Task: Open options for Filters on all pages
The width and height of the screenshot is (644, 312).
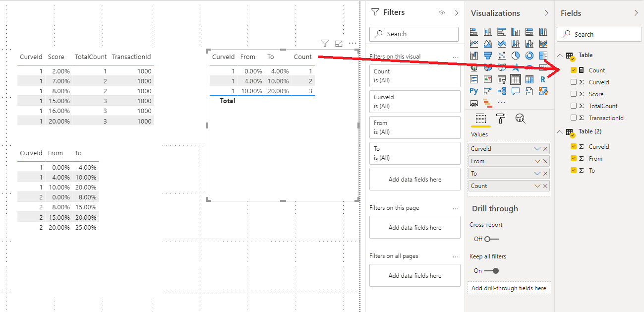Action: pos(456,256)
